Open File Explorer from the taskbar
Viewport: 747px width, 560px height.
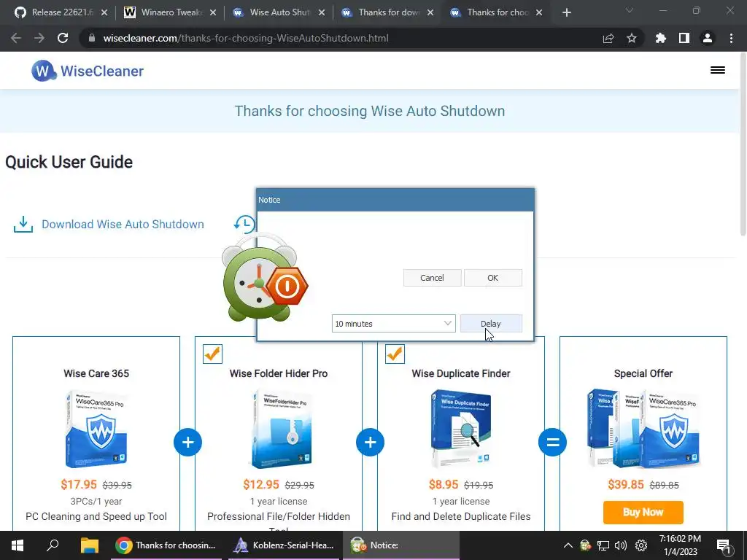89,545
